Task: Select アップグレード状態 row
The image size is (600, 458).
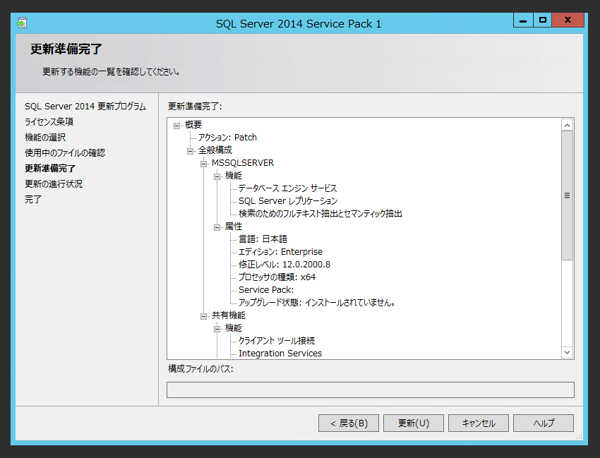Action: 316,303
